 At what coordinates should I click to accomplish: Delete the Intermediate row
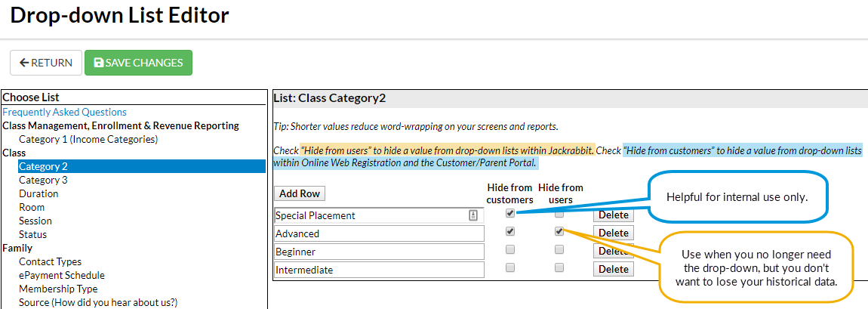click(x=614, y=269)
